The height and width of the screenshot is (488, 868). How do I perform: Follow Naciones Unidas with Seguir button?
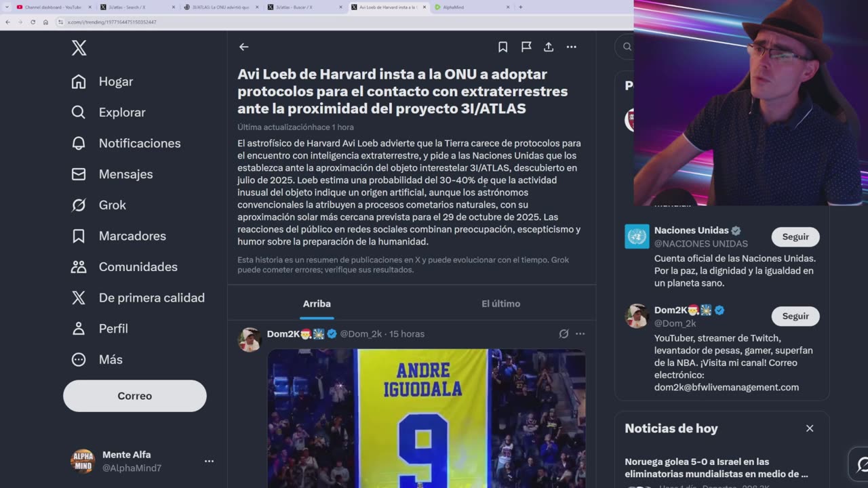pos(795,237)
